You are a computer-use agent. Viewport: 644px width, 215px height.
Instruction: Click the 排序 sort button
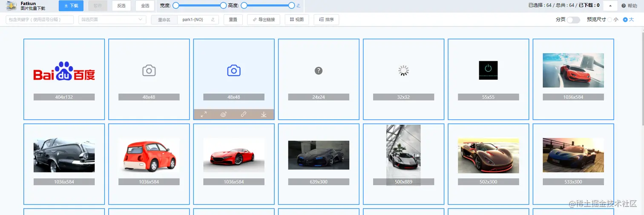point(326,20)
